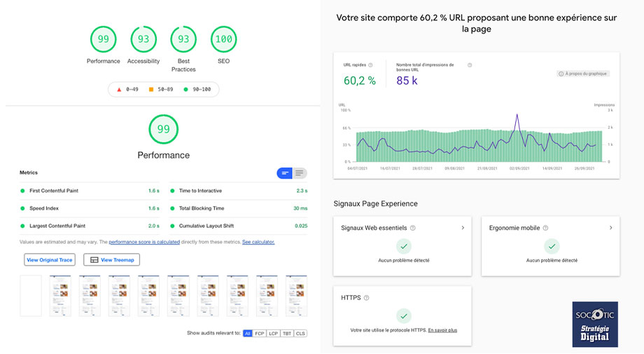Click the Performance score gauge (99)
Image resolution: width=644 pixels, height=354 pixels.
pos(103,39)
